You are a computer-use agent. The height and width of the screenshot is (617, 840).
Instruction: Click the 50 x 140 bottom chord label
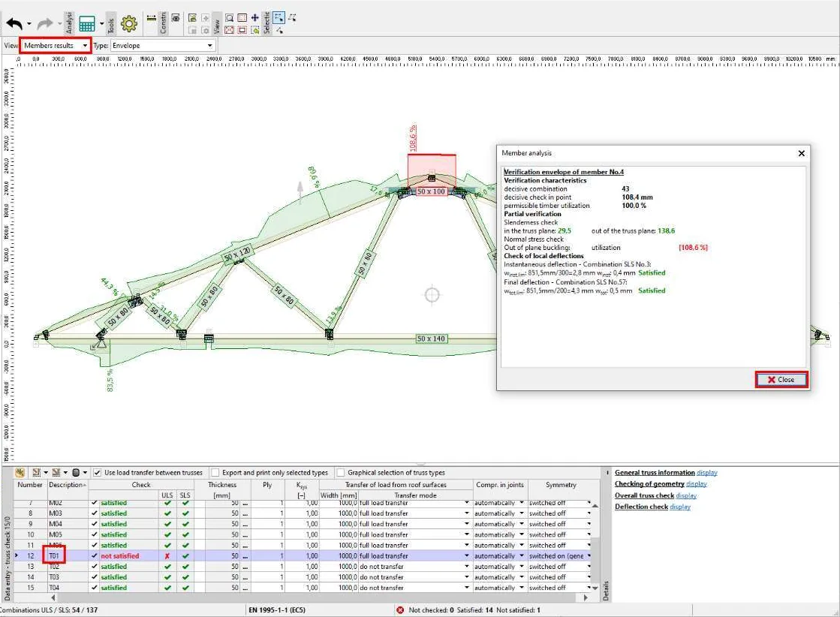tap(431, 339)
